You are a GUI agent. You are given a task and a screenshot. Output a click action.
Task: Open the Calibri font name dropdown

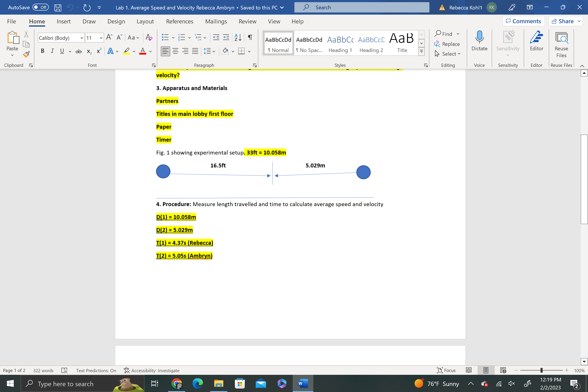click(x=81, y=38)
